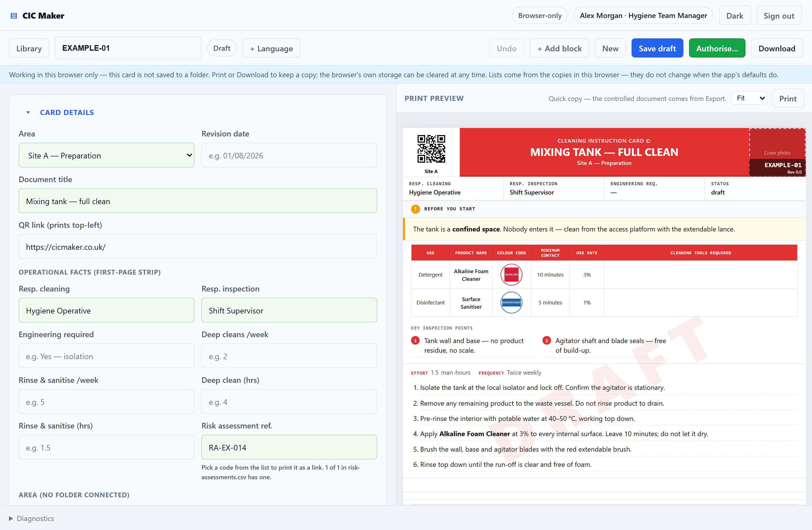Print the preview

click(x=787, y=99)
